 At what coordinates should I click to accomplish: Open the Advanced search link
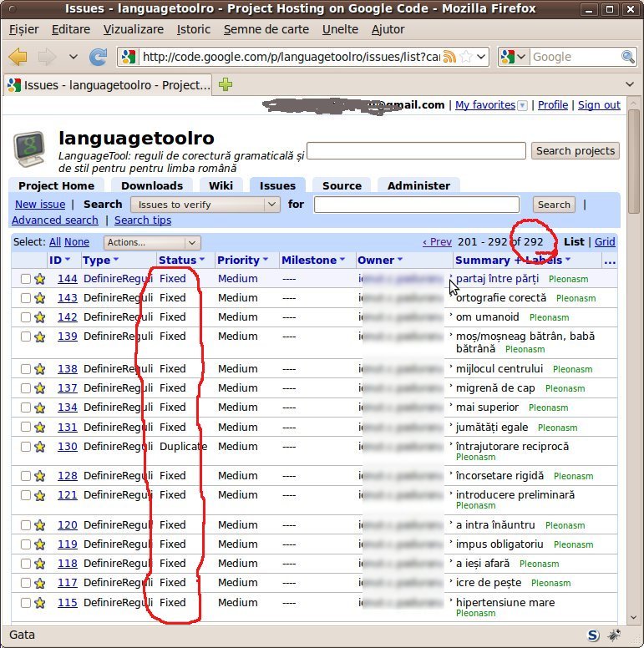(x=55, y=220)
